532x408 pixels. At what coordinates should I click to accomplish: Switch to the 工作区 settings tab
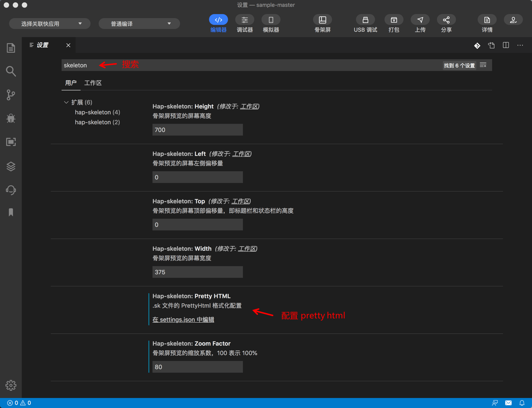pyautogui.click(x=93, y=83)
